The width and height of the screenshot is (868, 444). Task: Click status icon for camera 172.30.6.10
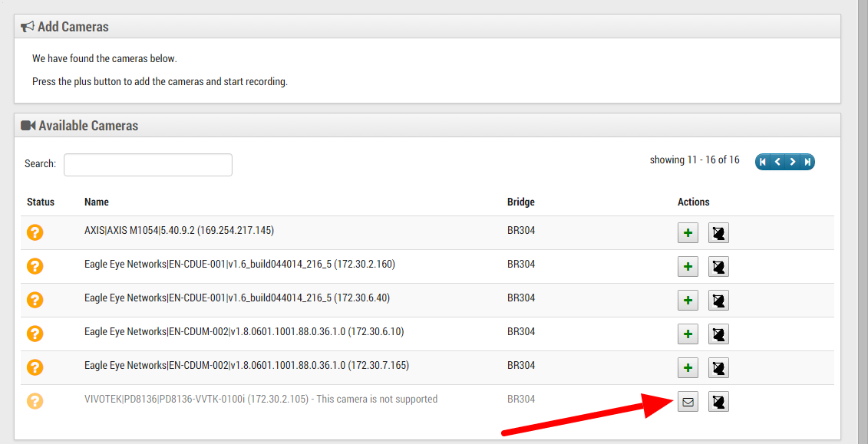pos(35,334)
